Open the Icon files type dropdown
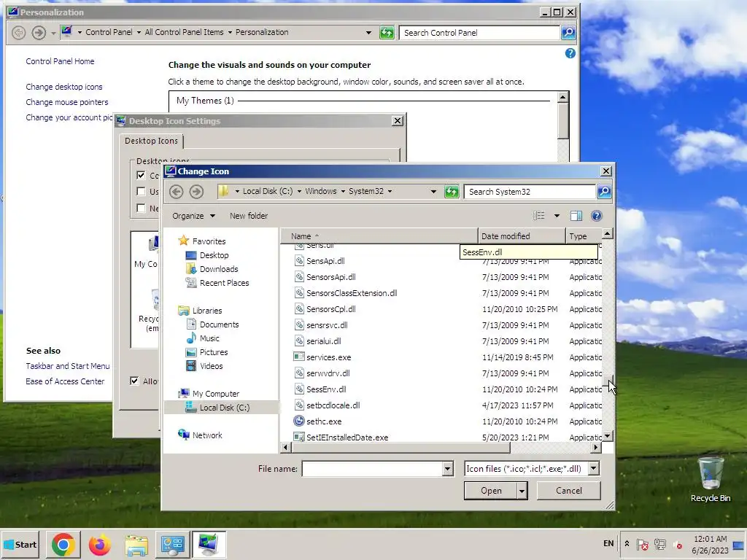The width and height of the screenshot is (747, 560). coord(594,469)
